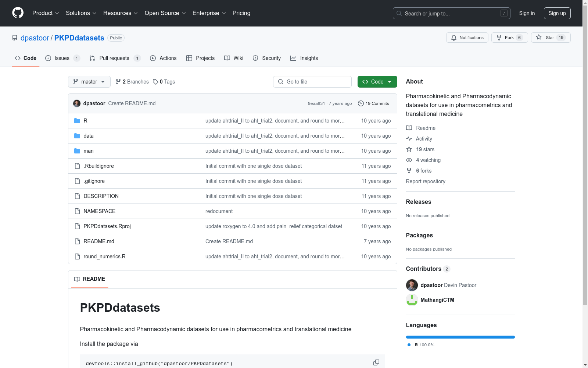This screenshot has width=588, height=368.
Task: Click the NAMESPACE file icon
Action: [77, 211]
